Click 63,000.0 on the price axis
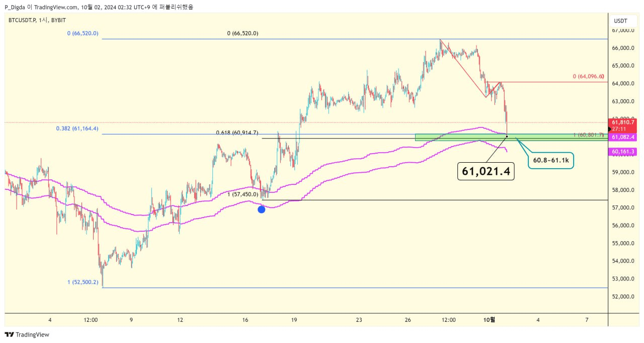644x343 pixels. coord(623,101)
